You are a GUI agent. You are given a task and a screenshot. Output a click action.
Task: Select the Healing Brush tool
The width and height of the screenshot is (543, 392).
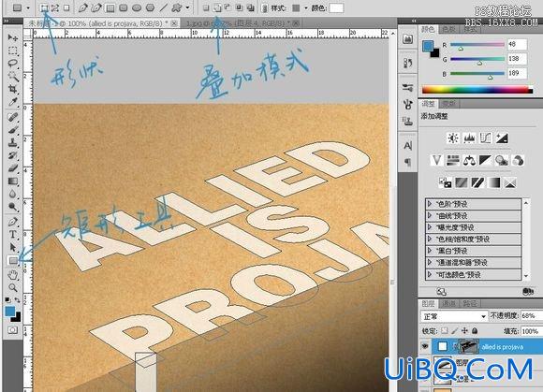[13, 117]
